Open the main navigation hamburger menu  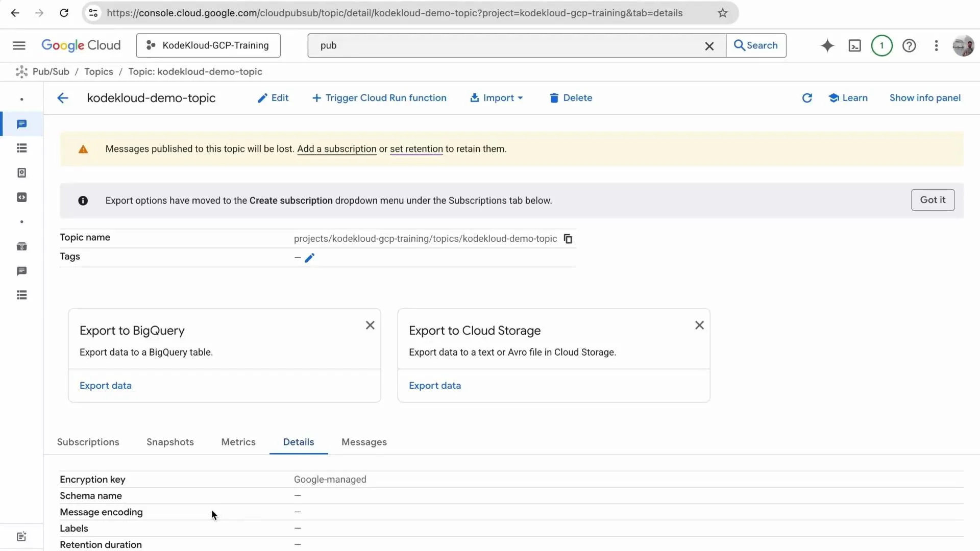click(x=19, y=45)
